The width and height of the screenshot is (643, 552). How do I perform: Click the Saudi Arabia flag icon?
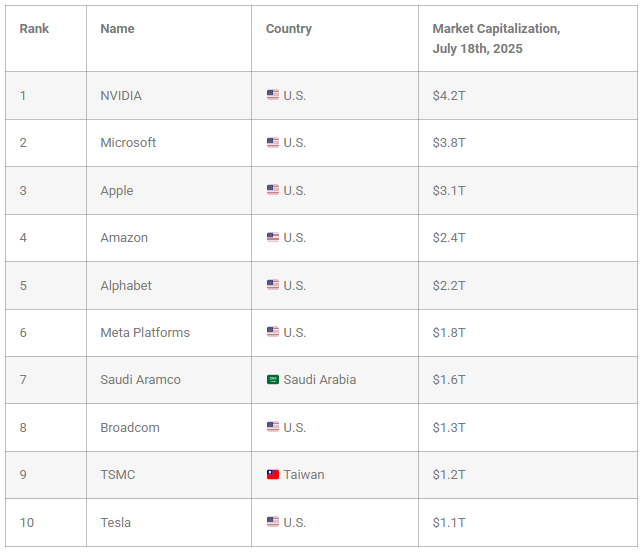[x=273, y=379]
